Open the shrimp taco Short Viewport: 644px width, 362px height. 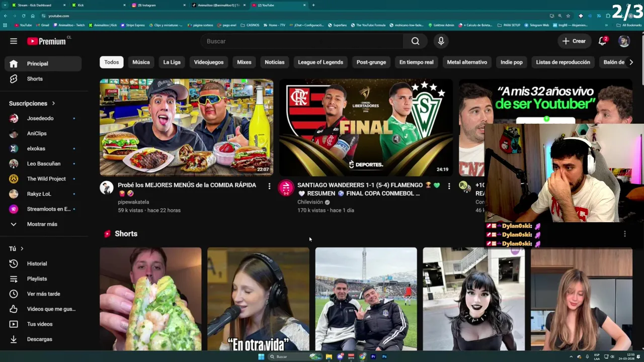coord(150,299)
